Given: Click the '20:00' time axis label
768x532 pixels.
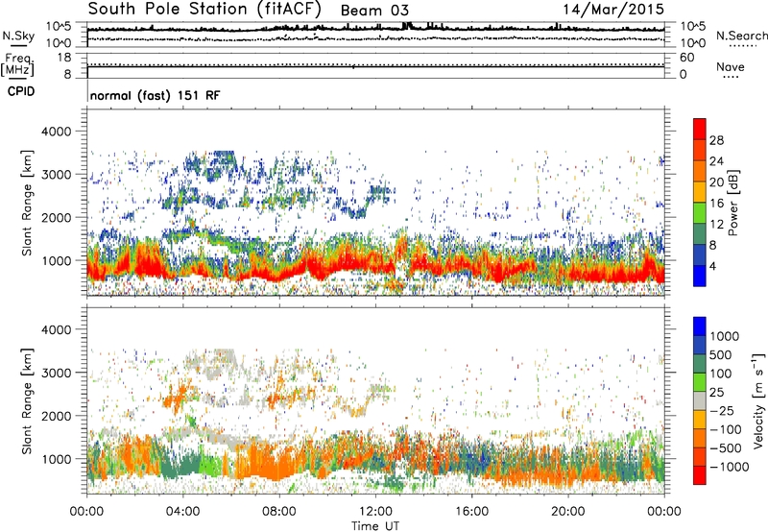Looking at the screenshot, I should (x=568, y=512).
